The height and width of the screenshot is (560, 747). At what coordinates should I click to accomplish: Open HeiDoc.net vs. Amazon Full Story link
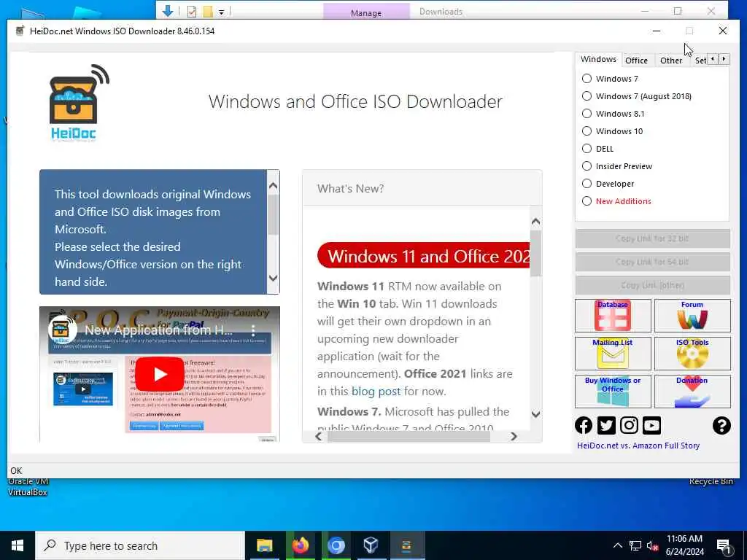[x=638, y=446]
